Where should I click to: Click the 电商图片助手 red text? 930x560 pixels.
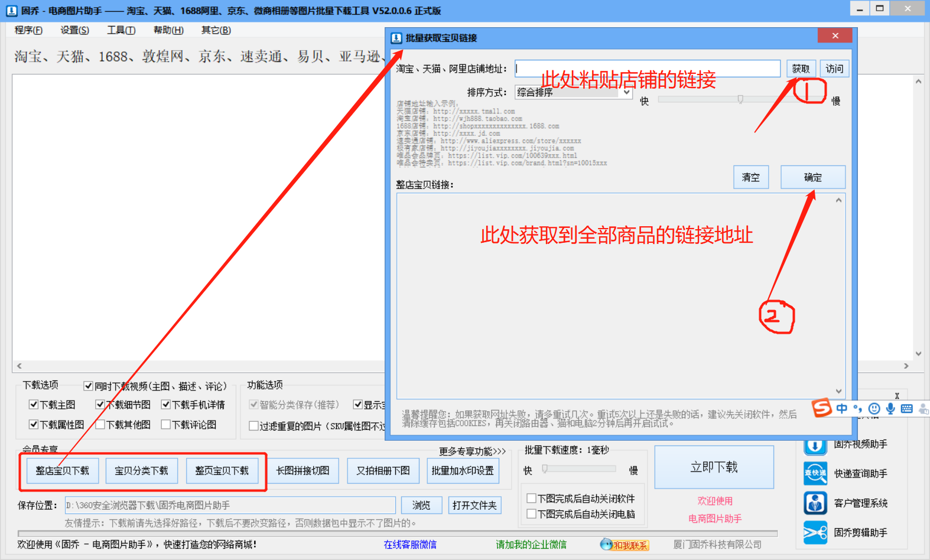pos(715,519)
